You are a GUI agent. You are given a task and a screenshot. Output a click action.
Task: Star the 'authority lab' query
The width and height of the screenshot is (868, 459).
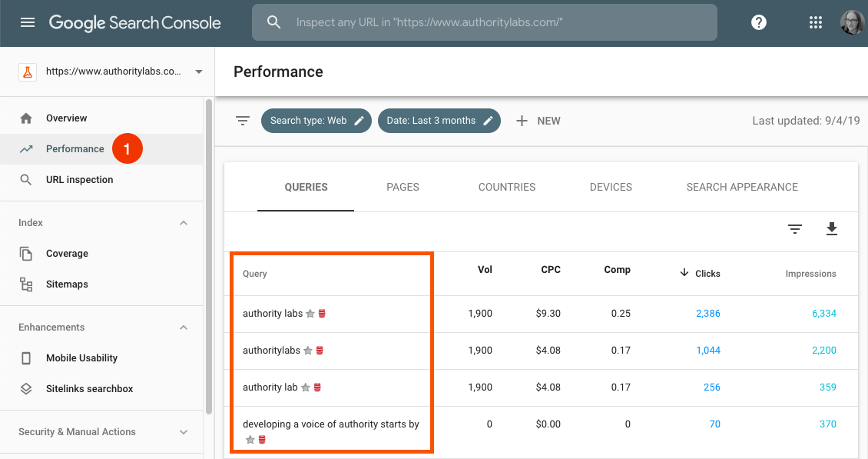306,387
